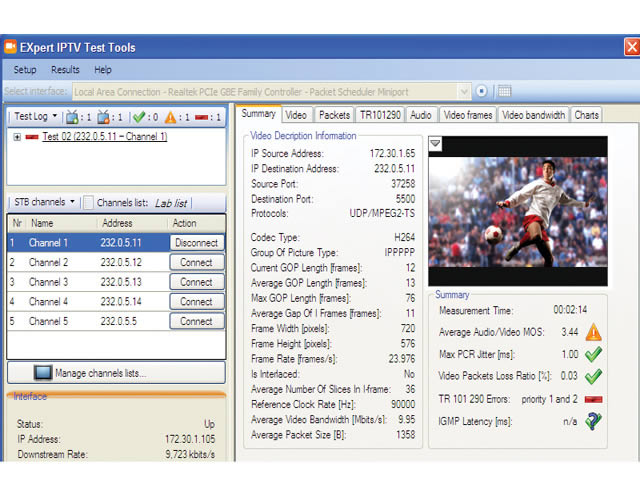
Task: Click the red error icon for TR 101 290 Errors
Action: pos(593,398)
